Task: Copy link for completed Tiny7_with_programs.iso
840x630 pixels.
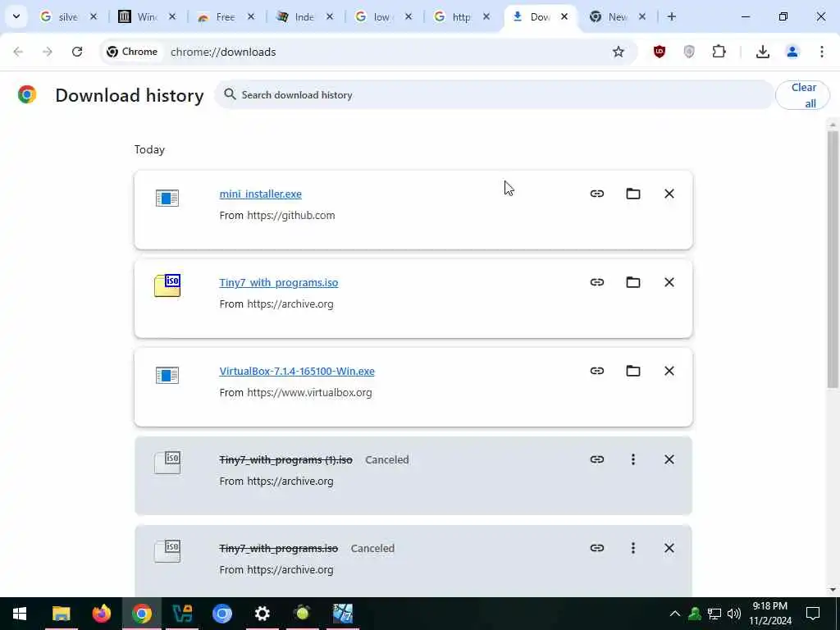Action: pyautogui.click(x=597, y=282)
